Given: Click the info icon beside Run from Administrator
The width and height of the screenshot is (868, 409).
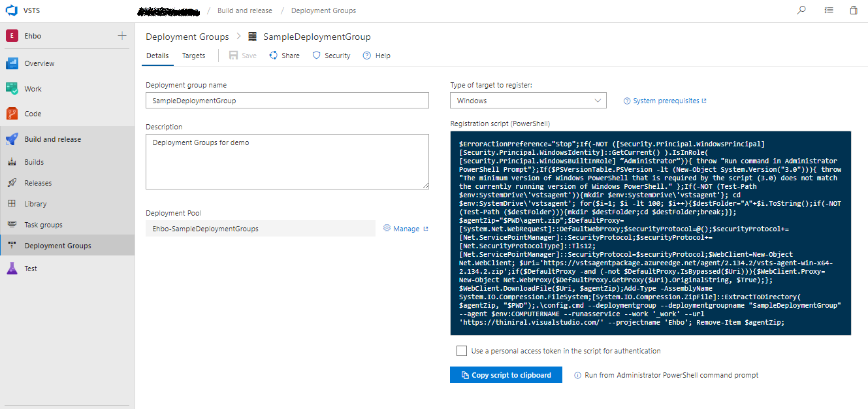Looking at the screenshot, I should point(577,375).
